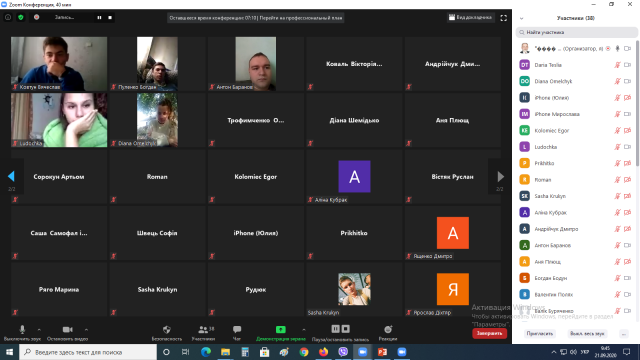
Task: Click the Invite button in participants panel
Action: [x=540, y=333]
